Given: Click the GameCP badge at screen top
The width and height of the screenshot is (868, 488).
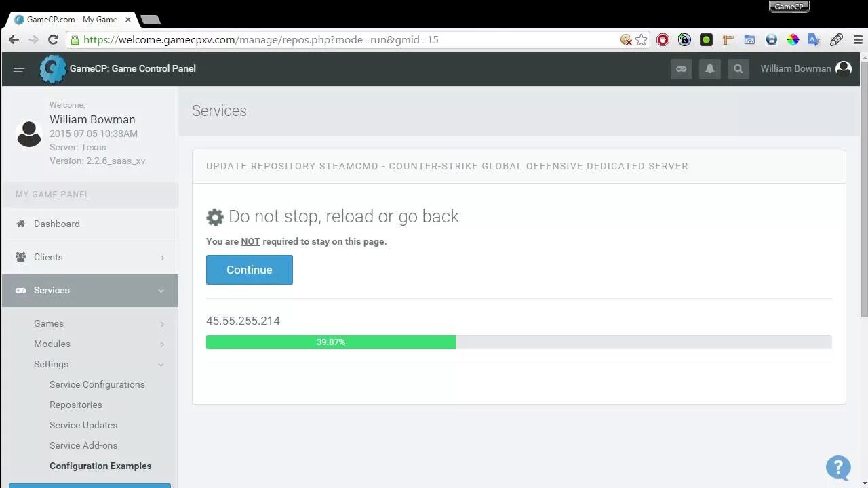Looking at the screenshot, I should (x=789, y=7).
